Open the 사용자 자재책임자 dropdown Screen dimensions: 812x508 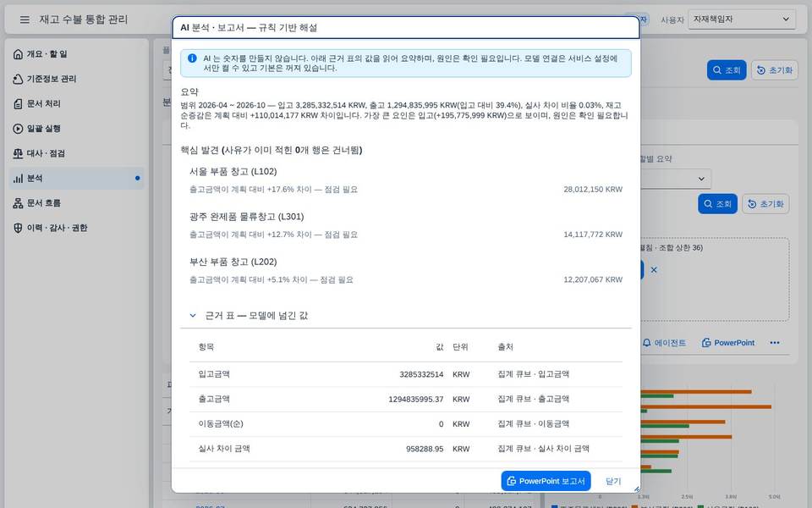(x=742, y=19)
